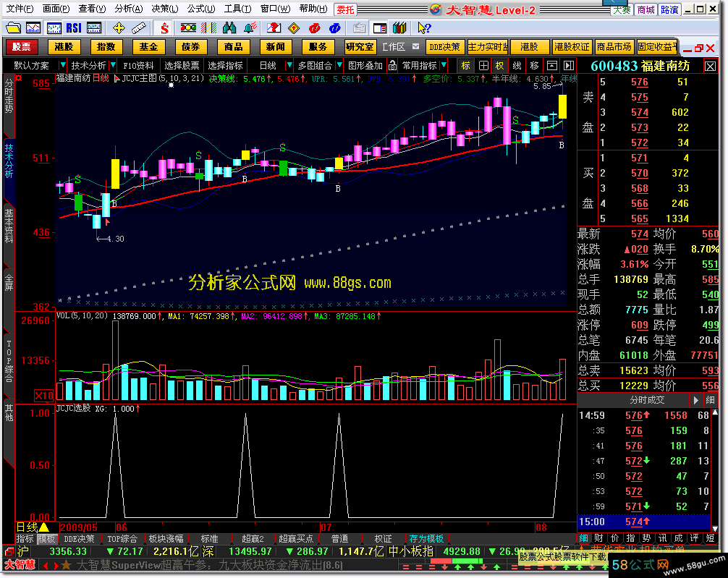Expand the 技术分析 dropdown arrow
This screenshot has width=728, height=578.
coord(113,65)
